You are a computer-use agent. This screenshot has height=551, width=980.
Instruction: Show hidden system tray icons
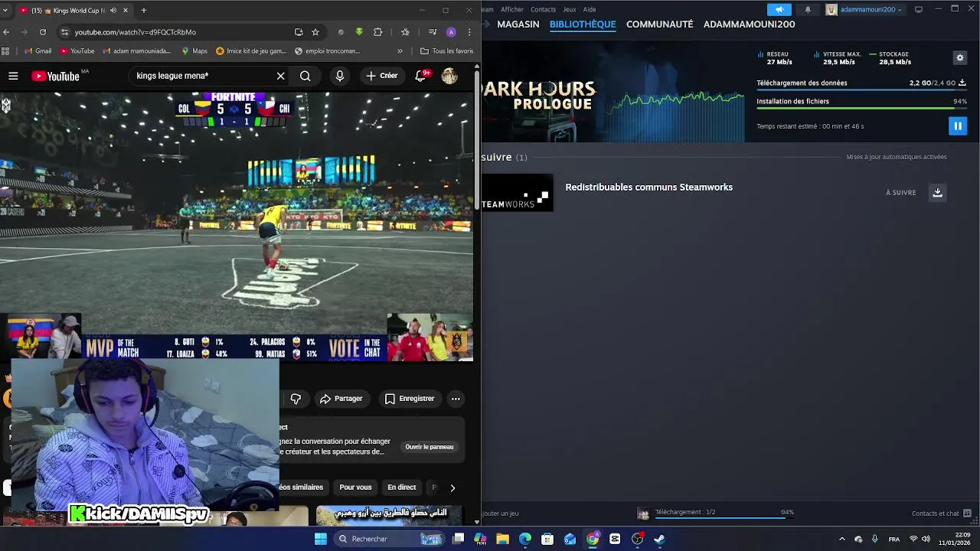pos(842,539)
